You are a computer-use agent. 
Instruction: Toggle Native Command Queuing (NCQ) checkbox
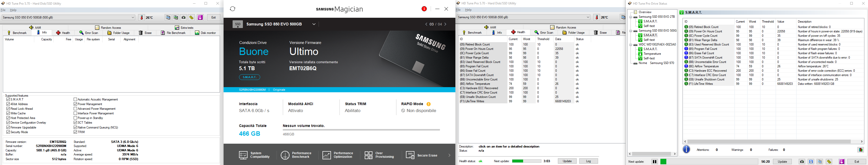click(75, 127)
